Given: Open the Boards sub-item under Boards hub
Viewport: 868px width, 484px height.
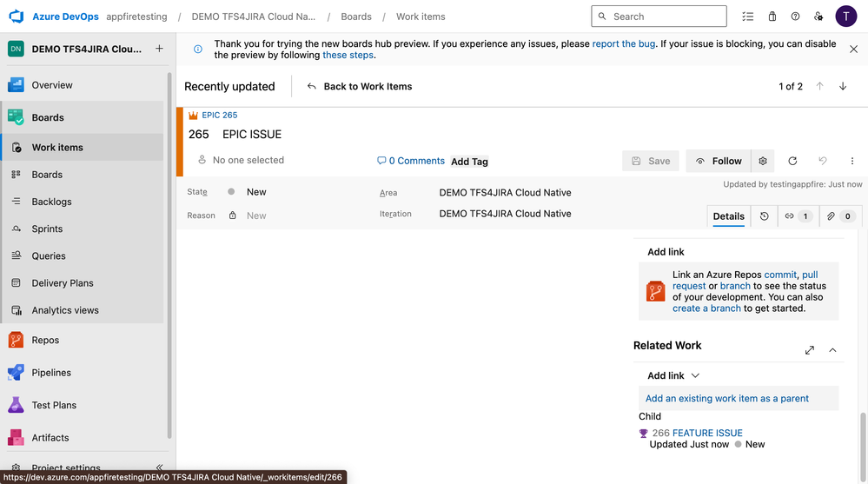Looking at the screenshot, I should [x=83, y=175].
